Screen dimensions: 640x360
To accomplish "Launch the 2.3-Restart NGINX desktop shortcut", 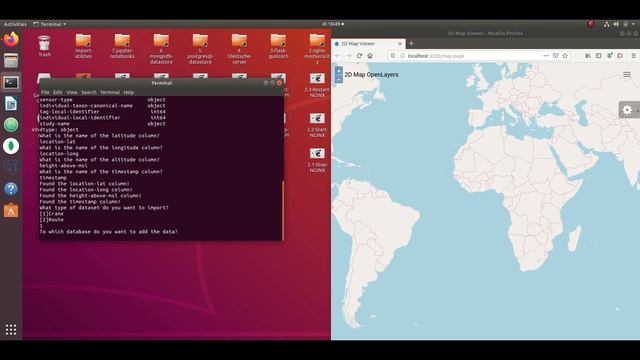I will point(317,85).
